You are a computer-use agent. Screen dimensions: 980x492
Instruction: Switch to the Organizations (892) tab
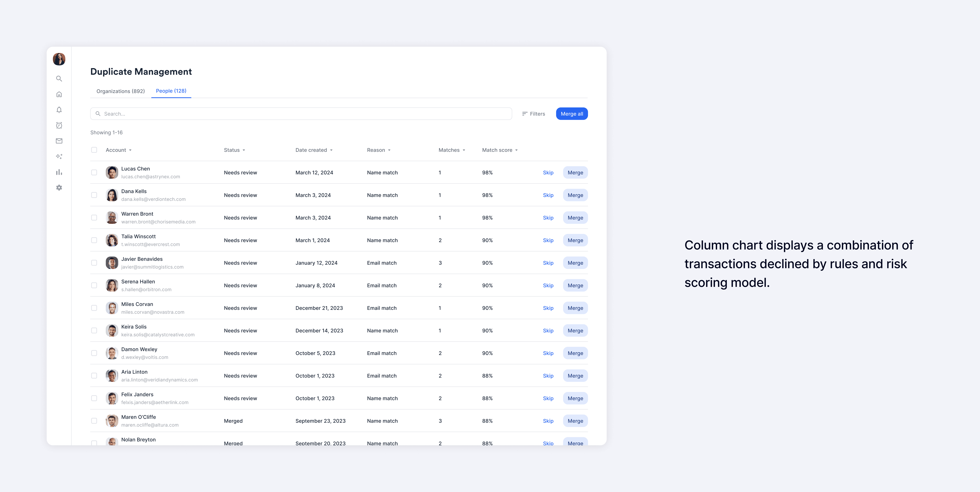tap(121, 91)
